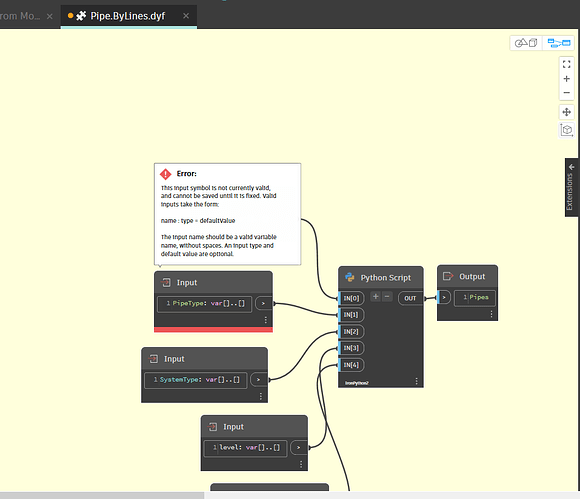580x499 pixels.
Task: Click the Python Script node icon
Action: pos(349,277)
